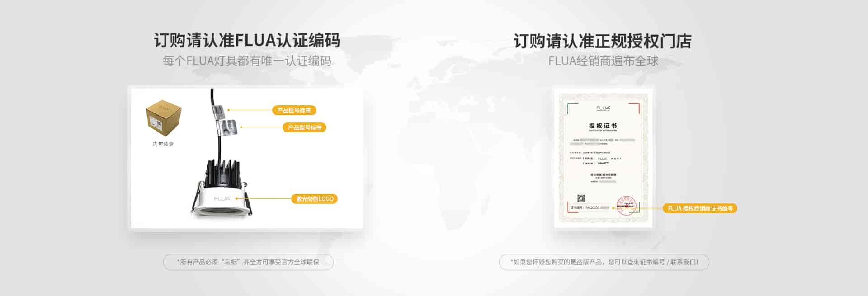The width and height of the screenshot is (868, 296).
Task: Click the FLUA 授权经销商证书编号 yellow label
Action: pyautogui.click(x=700, y=208)
